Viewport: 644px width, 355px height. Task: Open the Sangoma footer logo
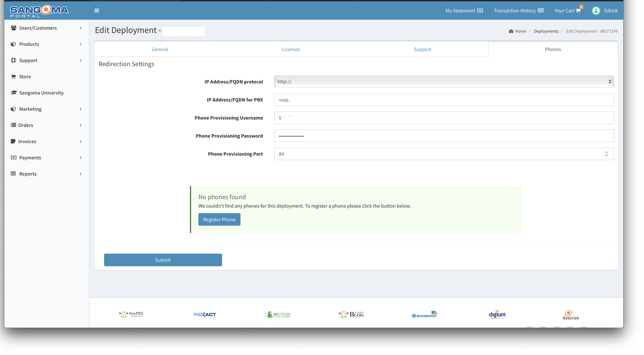(x=424, y=314)
